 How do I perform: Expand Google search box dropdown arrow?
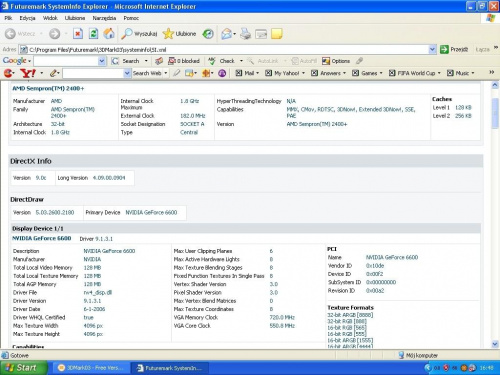tap(102, 61)
